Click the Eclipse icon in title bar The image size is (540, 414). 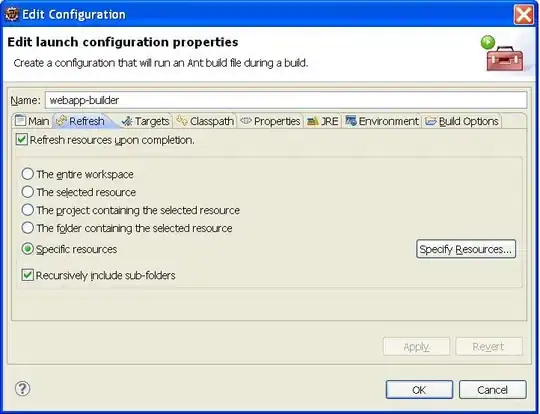tap(12, 14)
